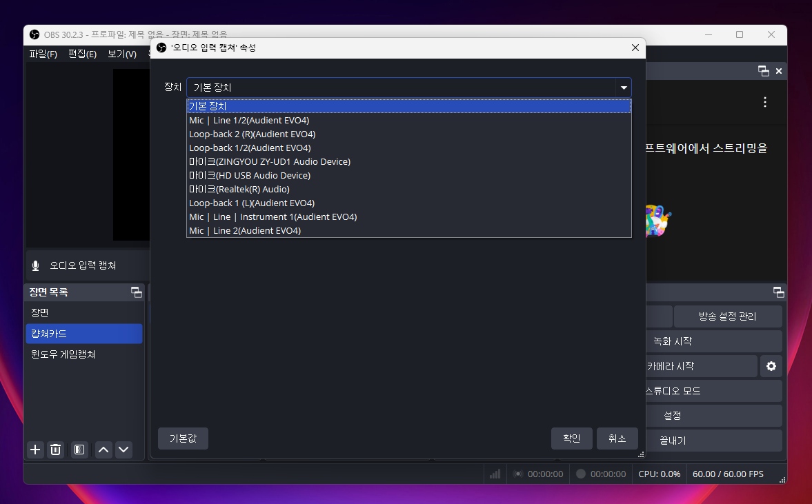Select the 캡쳐카드 scene
Image resolution: width=812 pixels, height=504 pixels.
84,334
